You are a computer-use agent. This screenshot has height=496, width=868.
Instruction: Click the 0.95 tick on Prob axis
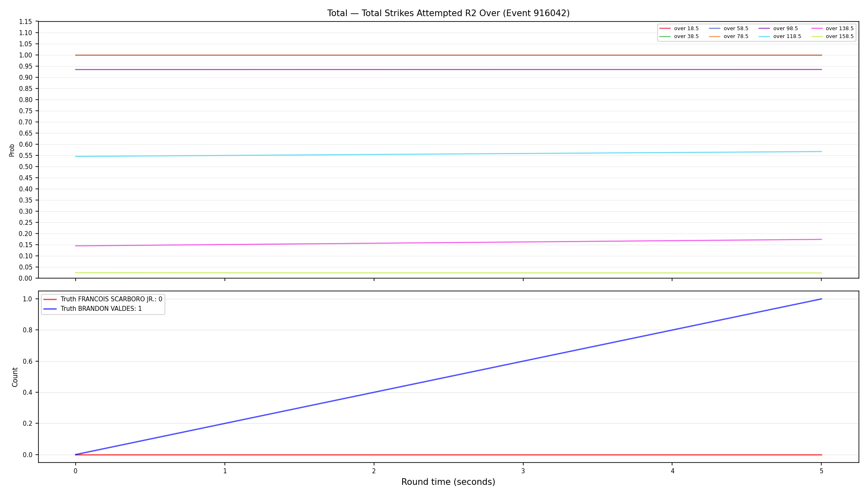[26, 67]
